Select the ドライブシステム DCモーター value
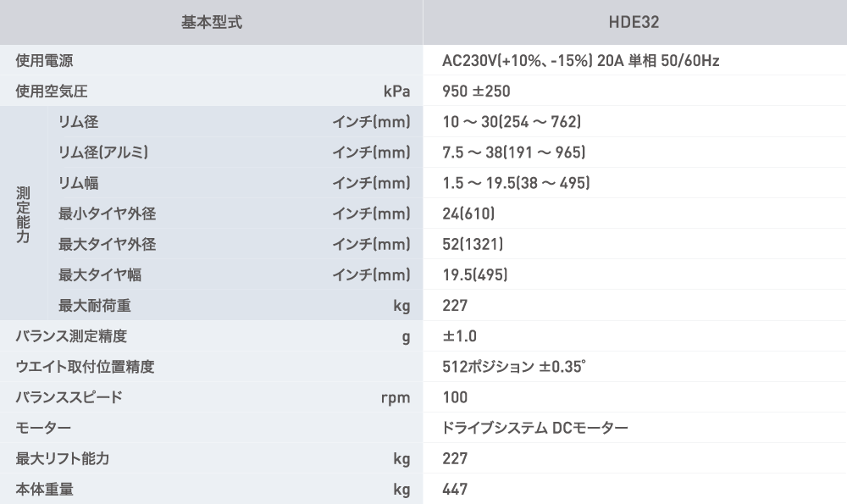The image size is (847, 504). click(534, 428)
